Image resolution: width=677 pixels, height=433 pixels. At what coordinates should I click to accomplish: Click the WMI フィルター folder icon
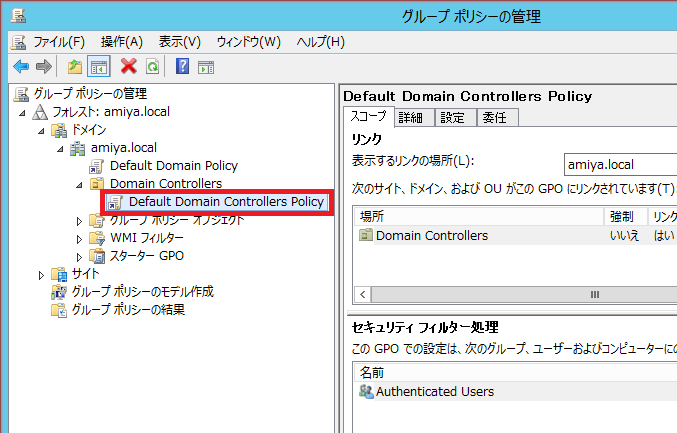[97, 238]
